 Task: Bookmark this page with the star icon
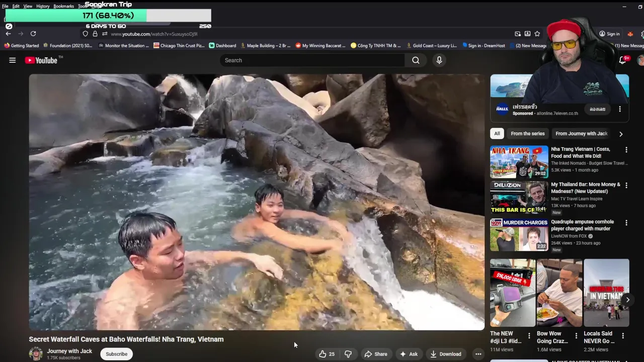coord(537,34)
